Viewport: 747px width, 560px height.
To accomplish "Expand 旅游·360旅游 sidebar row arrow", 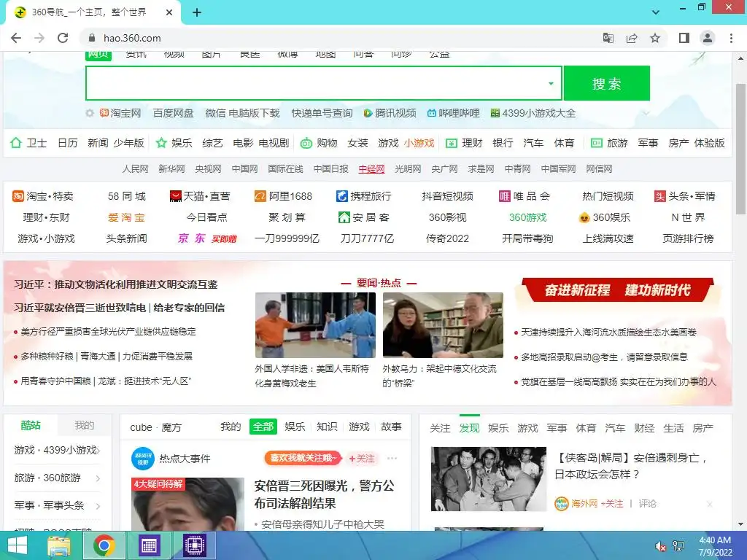I will [x=98, y=478].
